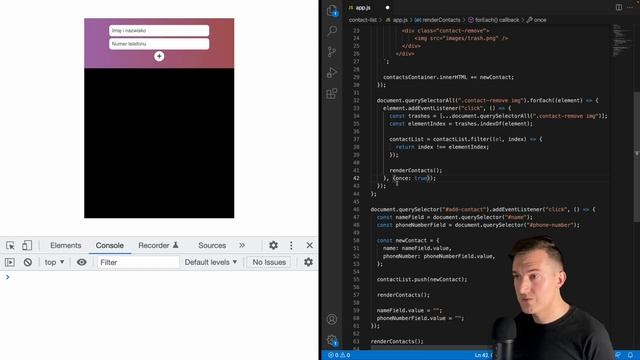Toggle the console sidebar
This screenshot has width=640, height=360.
10,262
